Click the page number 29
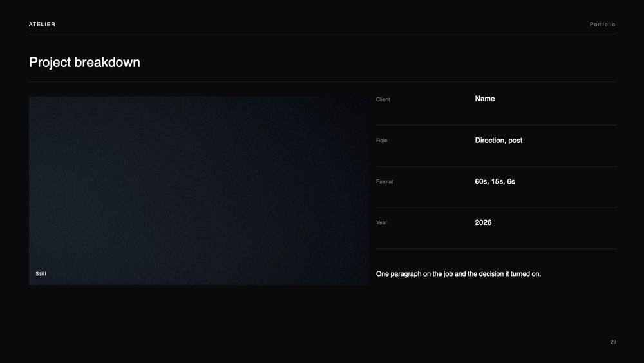This screenshot has height=363, width=644. point(613,342)
